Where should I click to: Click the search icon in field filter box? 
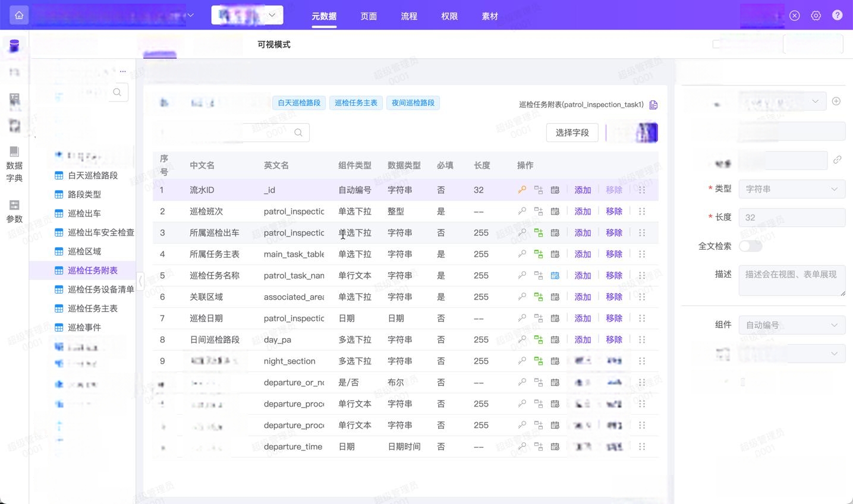(x=298, y=133)
